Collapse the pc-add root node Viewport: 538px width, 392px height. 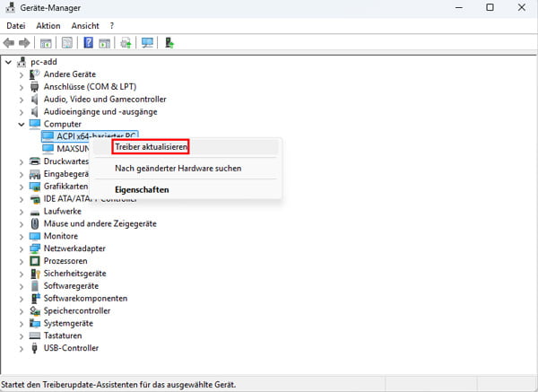click(8, 62)
